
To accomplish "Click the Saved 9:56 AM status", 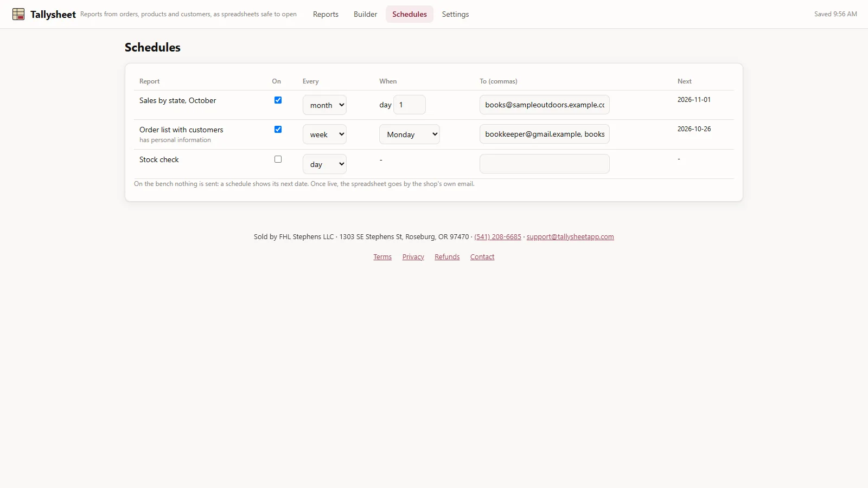I will (835, 14).
